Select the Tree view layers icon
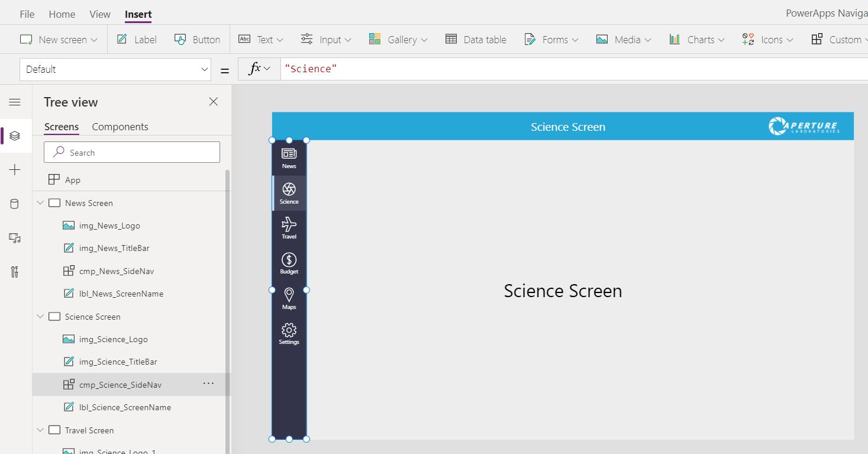Screen dimensions: 868x454 (15, 136)
